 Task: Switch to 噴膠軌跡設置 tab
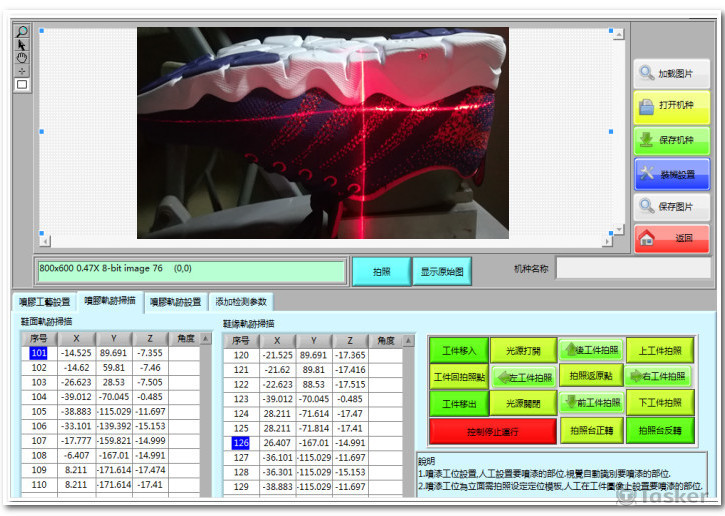(x=176, y=302)
